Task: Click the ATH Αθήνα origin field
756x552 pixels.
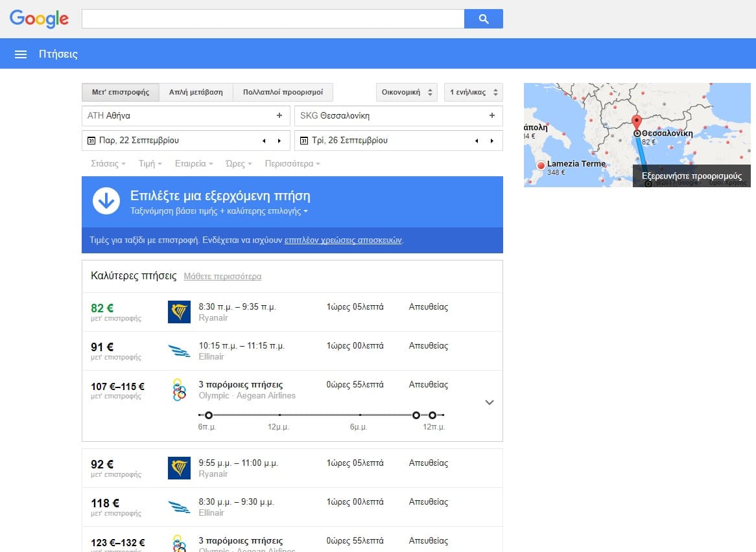Action: click(x=186, y=115)
